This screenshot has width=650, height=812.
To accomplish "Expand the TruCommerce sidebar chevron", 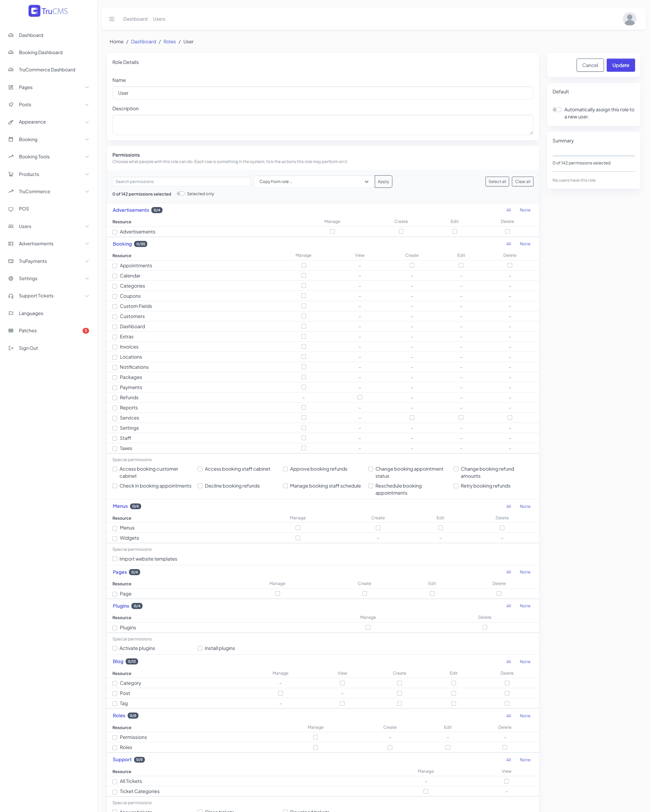I will [x=87, y=192].
